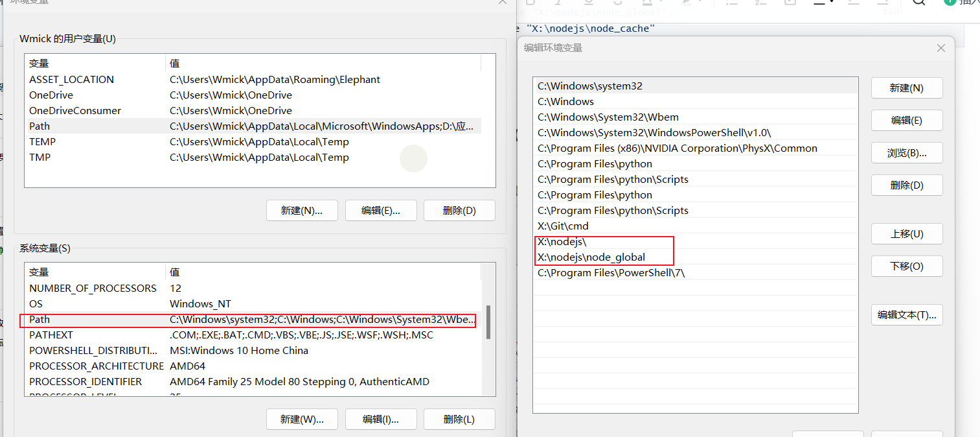The height and width of the screenshot is (437, 980).
Task: Click 新建(N)... under user variables
Action: coord(302,211)
